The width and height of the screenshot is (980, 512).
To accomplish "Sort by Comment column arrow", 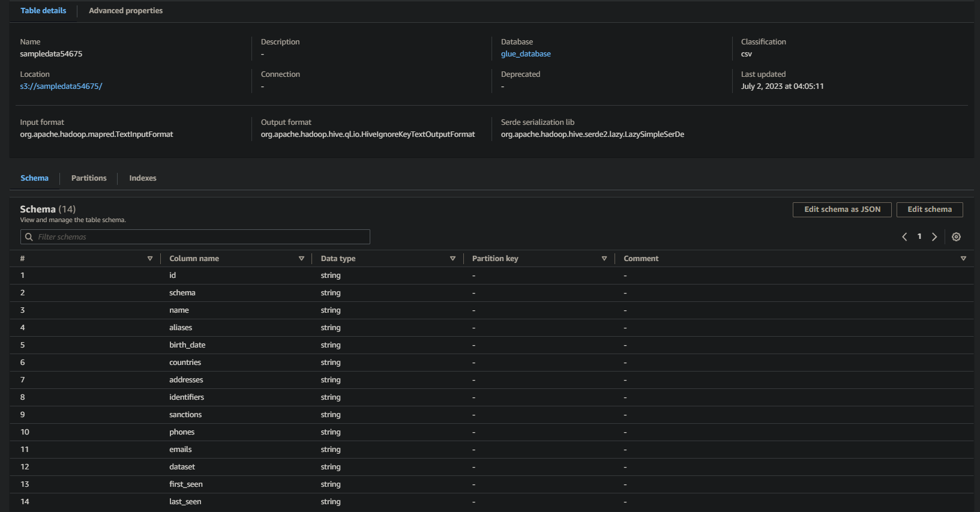I will (963, 259).
